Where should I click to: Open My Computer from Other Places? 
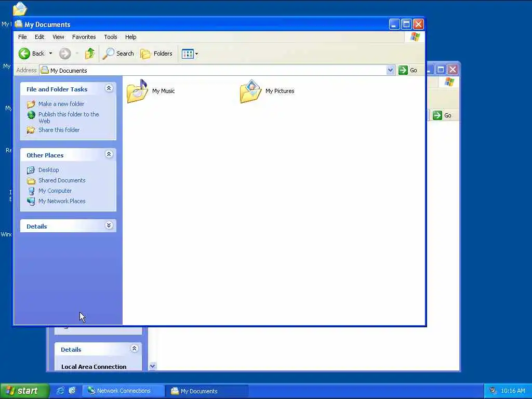point(55,191)
